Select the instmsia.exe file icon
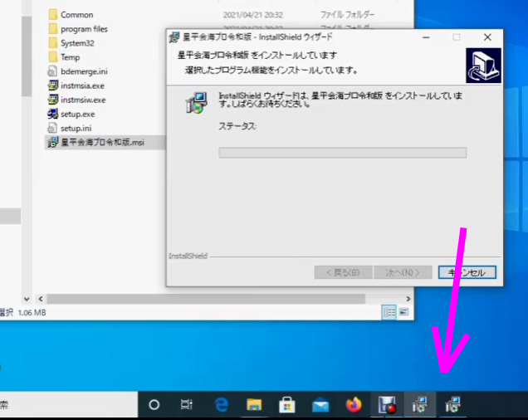 tap(52, 85)
